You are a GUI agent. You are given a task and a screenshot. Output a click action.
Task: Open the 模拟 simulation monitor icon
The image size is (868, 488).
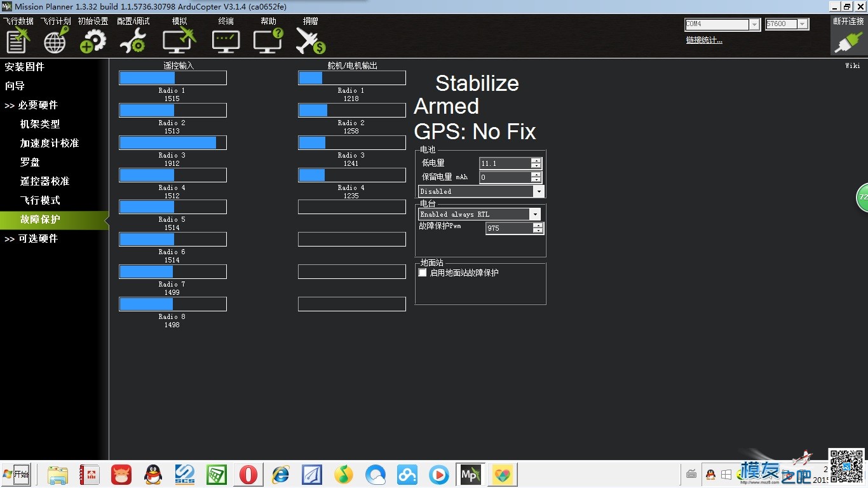click(179, 40)
